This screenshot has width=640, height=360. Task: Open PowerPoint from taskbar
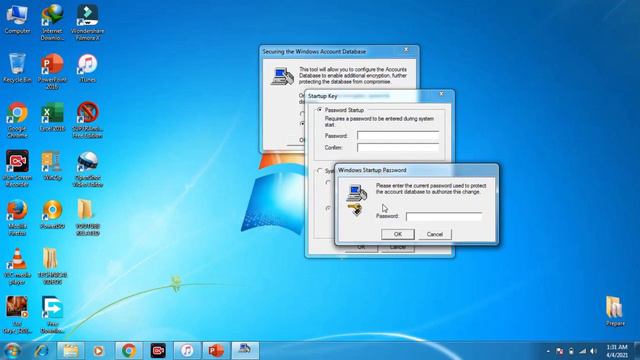point(216,351)
